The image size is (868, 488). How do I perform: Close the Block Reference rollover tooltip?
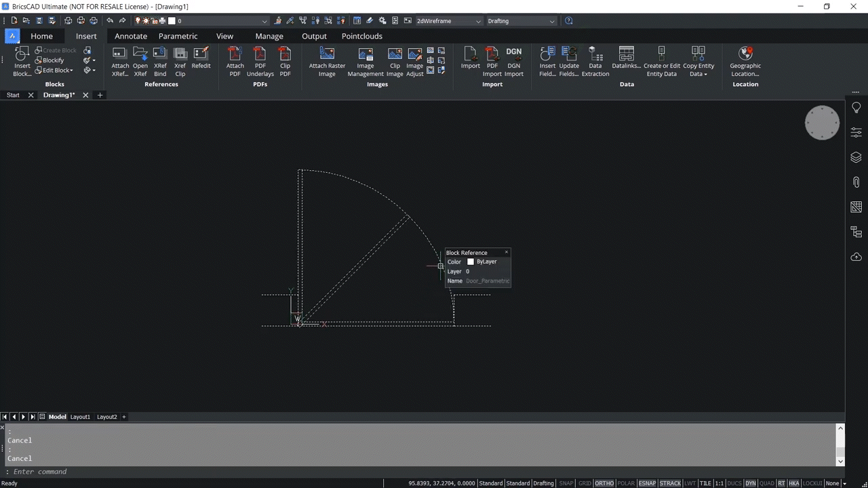pos(506,252)
